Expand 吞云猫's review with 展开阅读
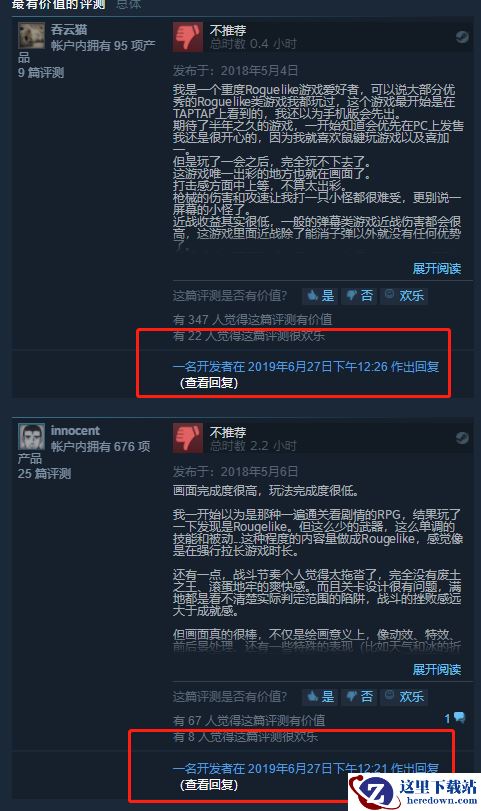481x811 pixels. pyautogui.click(x=437, y=268)
